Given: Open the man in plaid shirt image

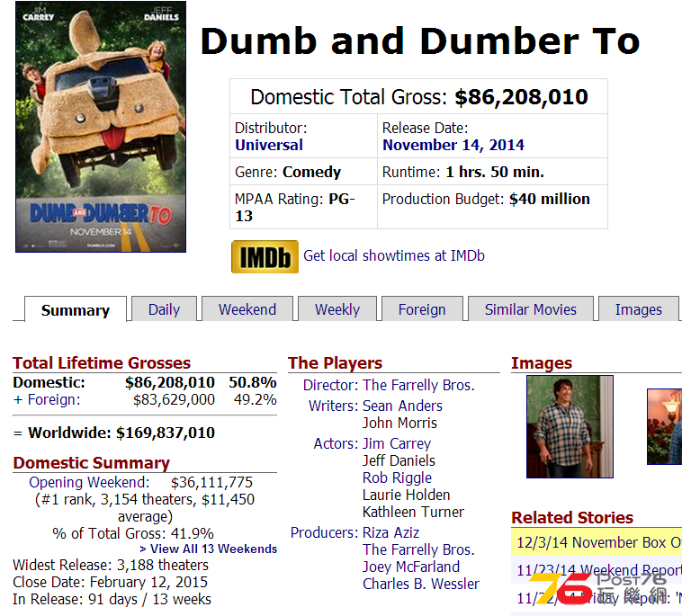Looking at the screenshot, I should coord(570,427).
